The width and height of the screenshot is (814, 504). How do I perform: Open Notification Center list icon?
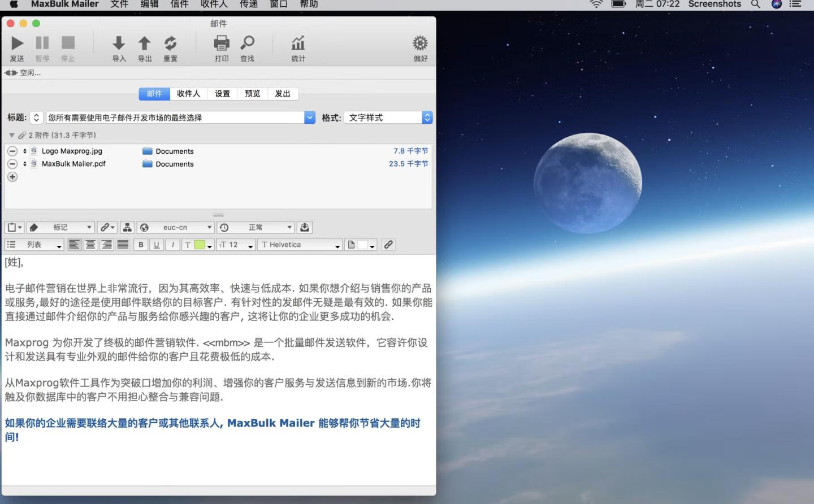tap(796, 4)
